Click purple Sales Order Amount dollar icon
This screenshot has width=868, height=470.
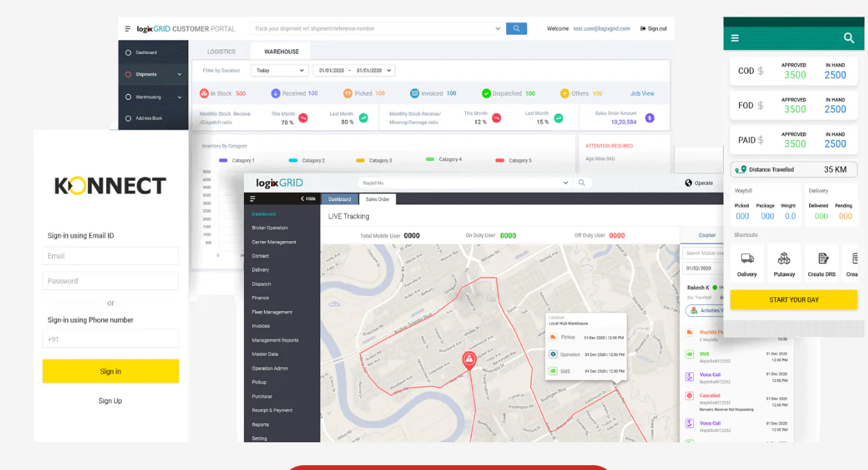pos(650,119)
